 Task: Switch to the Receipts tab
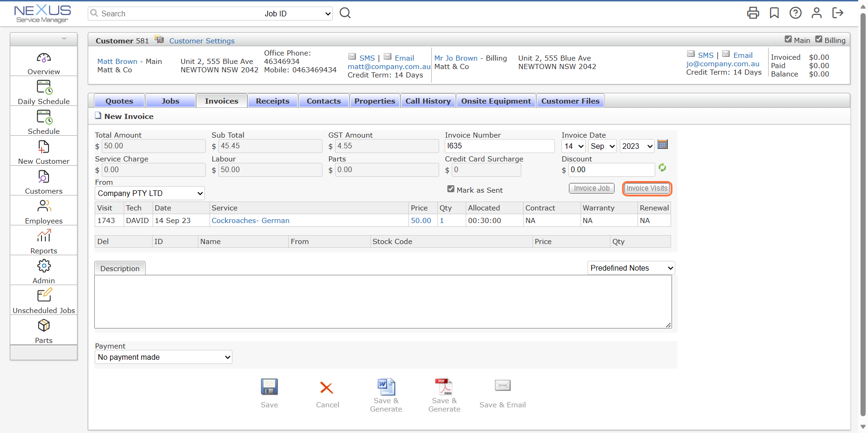coord(273,101)
